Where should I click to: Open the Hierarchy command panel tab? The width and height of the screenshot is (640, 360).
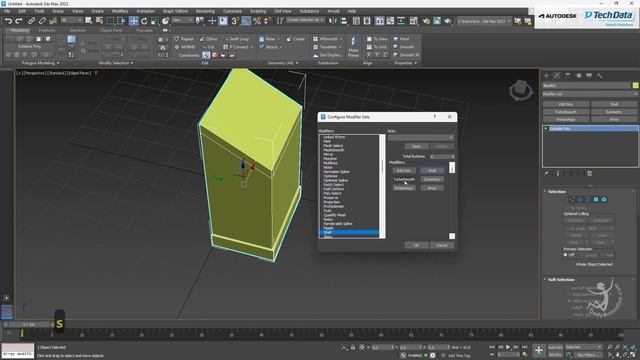[567, 76]
